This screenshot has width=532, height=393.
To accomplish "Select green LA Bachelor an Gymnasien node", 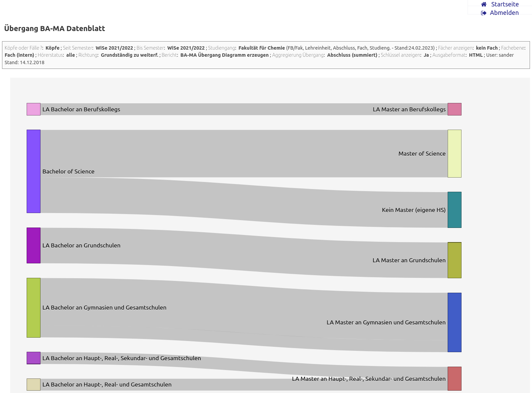I will pyautogui.click(x=33, y=308).
